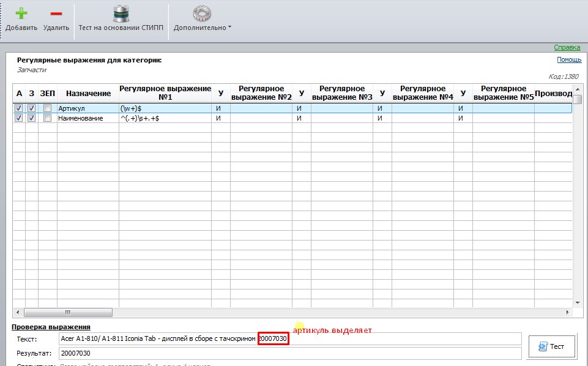Toggle the З checkbox in Артикул row
Viewport: 588px width, 366px height.
tap(31, 108)
